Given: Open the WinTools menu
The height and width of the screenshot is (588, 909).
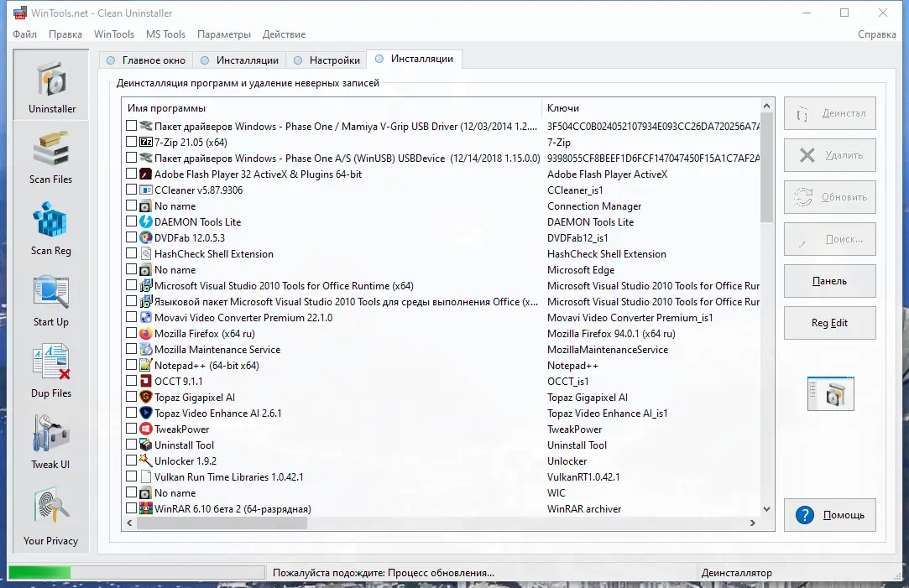Looking at the screenshot, I should 113,34.
